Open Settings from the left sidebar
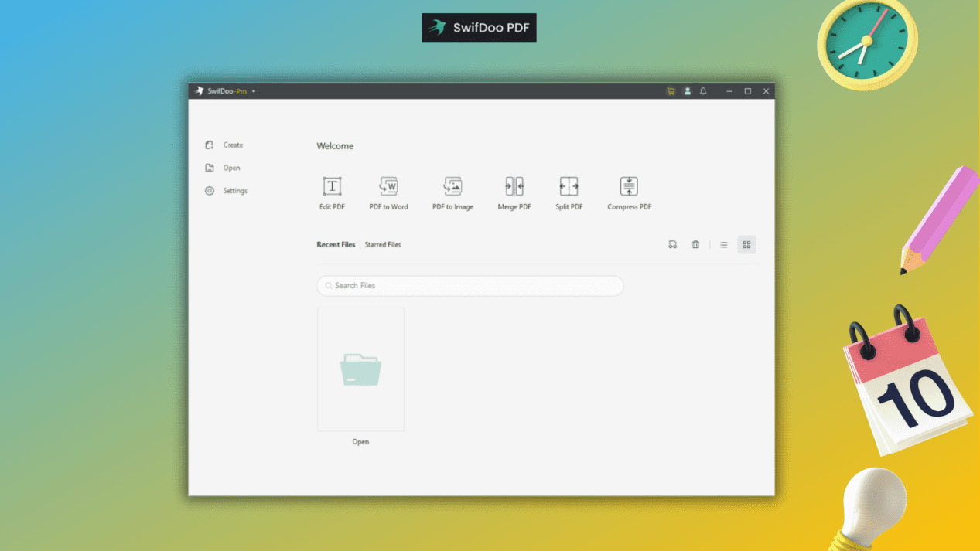Viewport: 980px width, 551px height. pyautogui.click(x=226, y=191)
